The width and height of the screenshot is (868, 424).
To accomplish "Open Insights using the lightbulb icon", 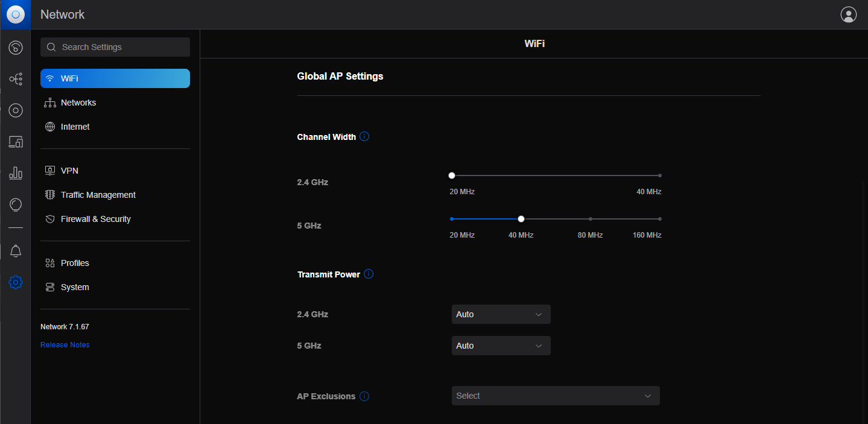I will coord(15,204).
